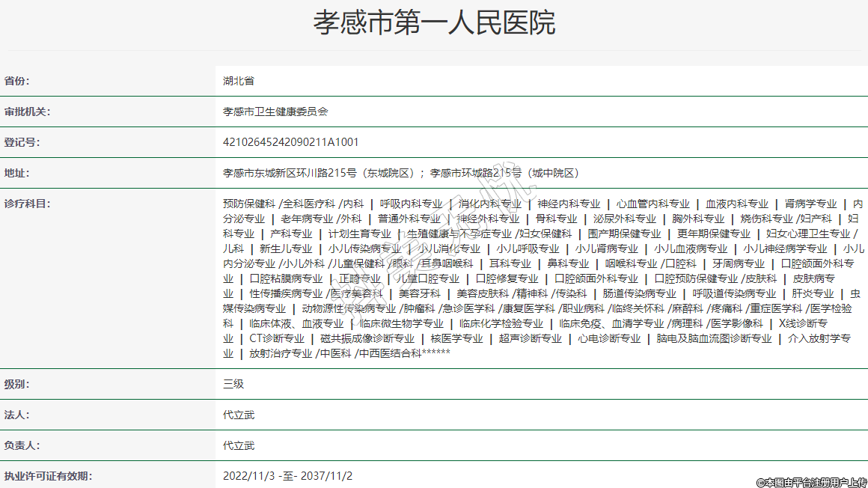The width and height of the screenshot is (868, 488).
Task: Click the 本图由平台注册用户上传 watermark notice
Action: 811,483
